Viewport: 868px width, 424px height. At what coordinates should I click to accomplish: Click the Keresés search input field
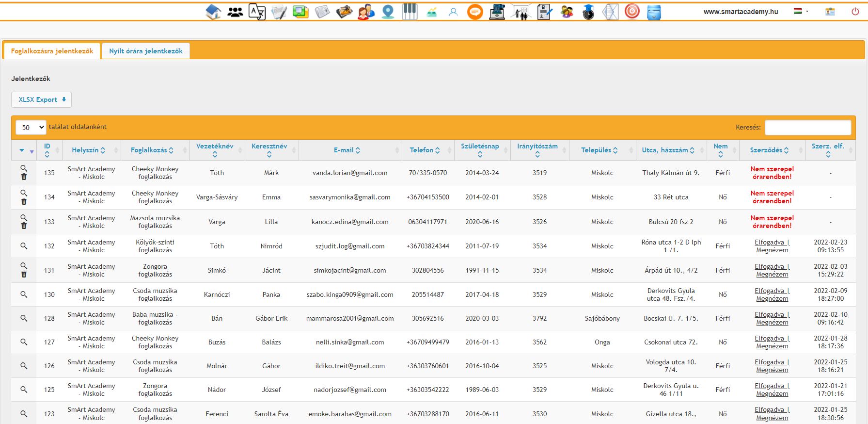tap(807, 127)
